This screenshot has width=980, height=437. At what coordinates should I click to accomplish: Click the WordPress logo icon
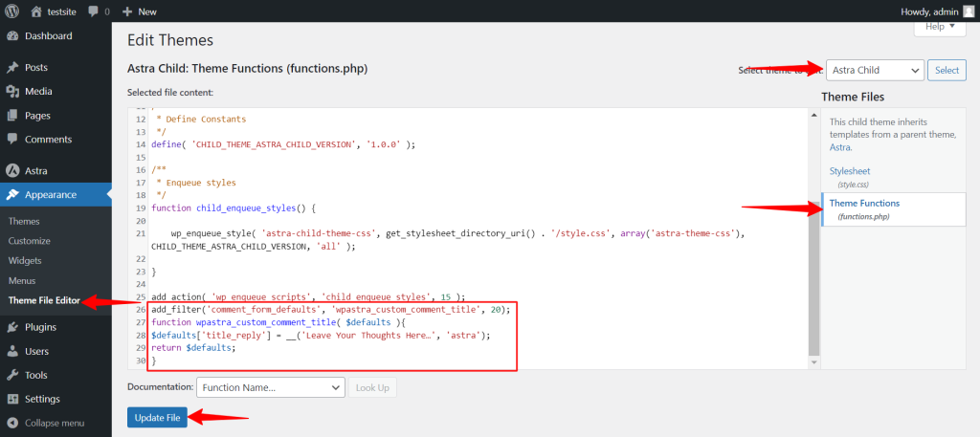tap(11, 11)
